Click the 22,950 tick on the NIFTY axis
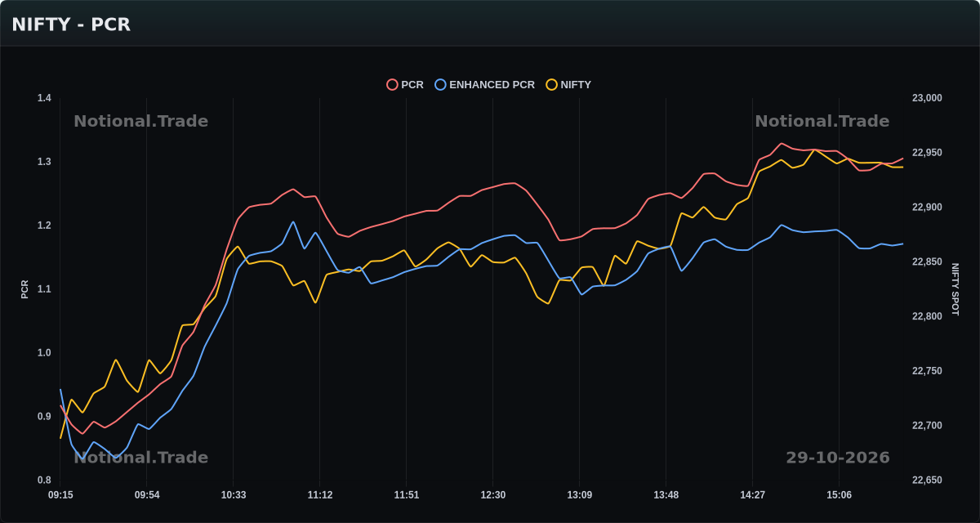This screenshot has width=980, height=523. pyautogui.click(x=927, y=153)
